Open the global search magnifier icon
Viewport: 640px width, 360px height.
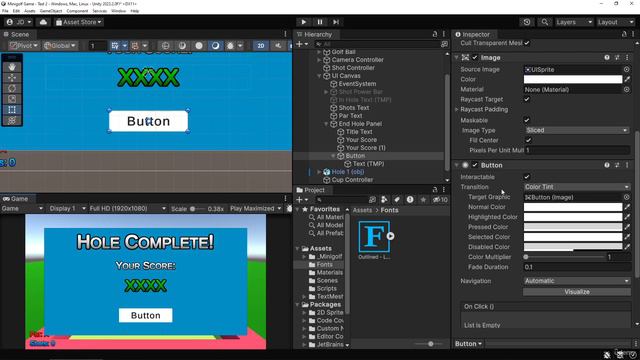click(x=544, y=22)
